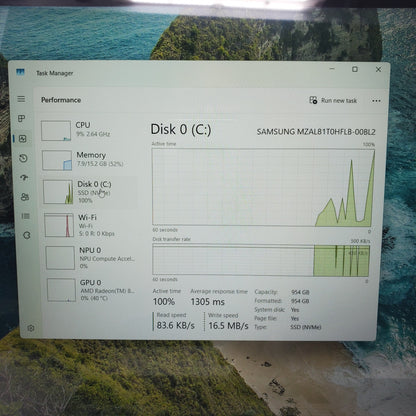Select the CPU performance item

88,130
